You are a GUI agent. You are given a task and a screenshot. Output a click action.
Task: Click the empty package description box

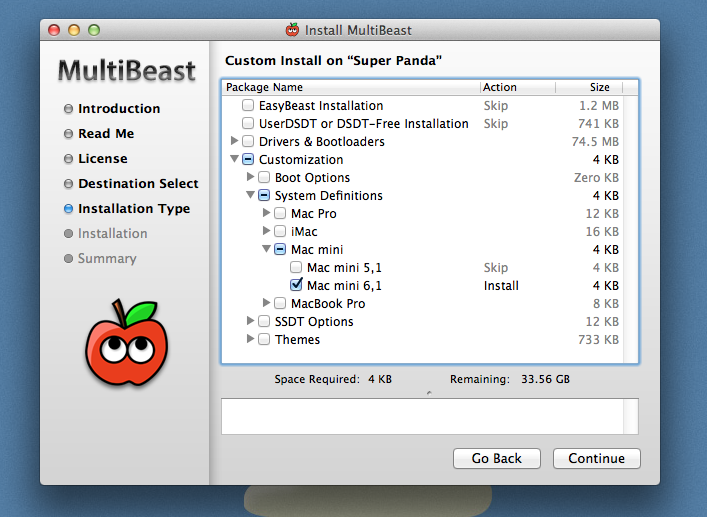(x=430, y=416)
